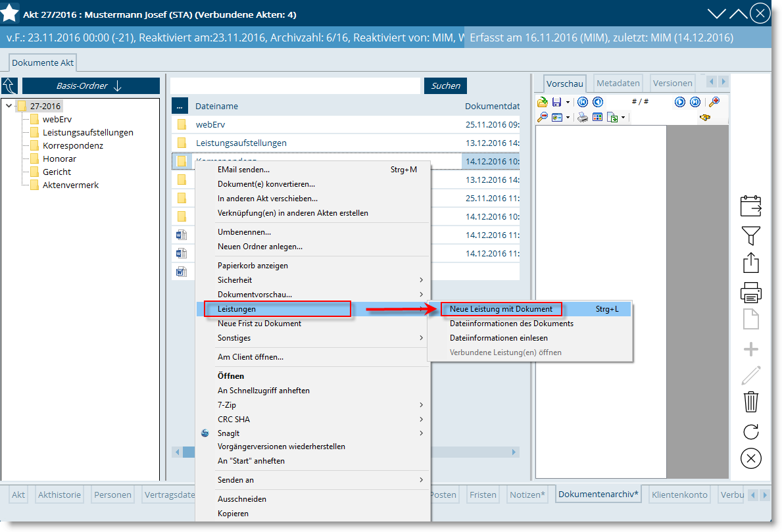Click the open file icon in preview toolbar
Viewport: 782px width, 532px height.
[x=542, y=102]
